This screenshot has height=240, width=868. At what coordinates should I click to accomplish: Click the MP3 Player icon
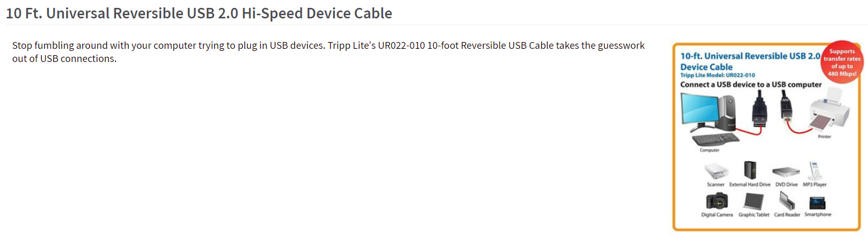click(814, 171)
